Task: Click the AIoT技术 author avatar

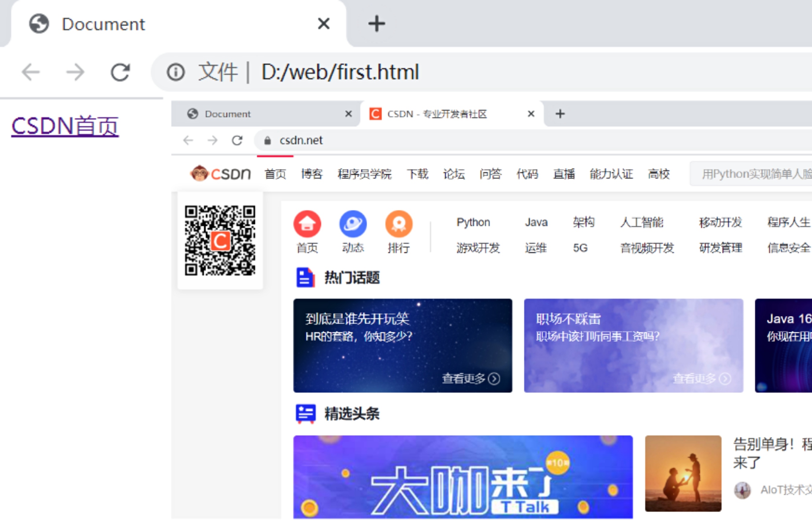Action: click(742, 490)
